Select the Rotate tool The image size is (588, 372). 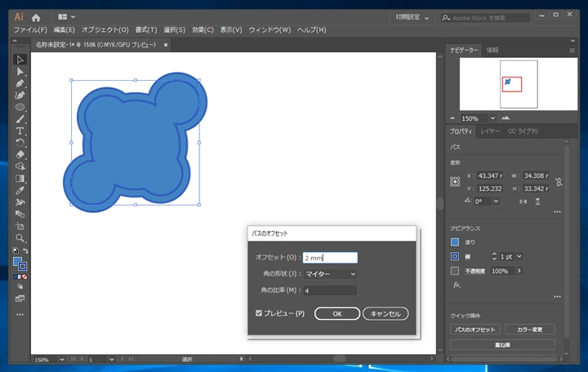click(20, 143)
